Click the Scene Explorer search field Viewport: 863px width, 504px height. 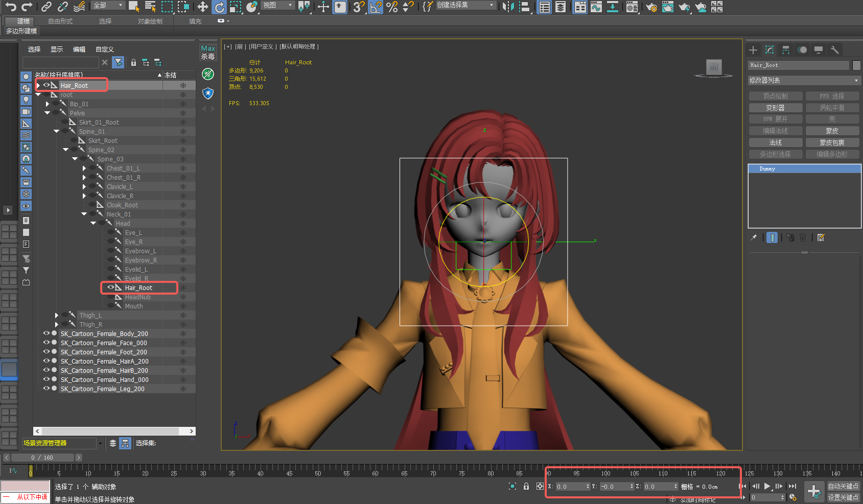(60, 62)
